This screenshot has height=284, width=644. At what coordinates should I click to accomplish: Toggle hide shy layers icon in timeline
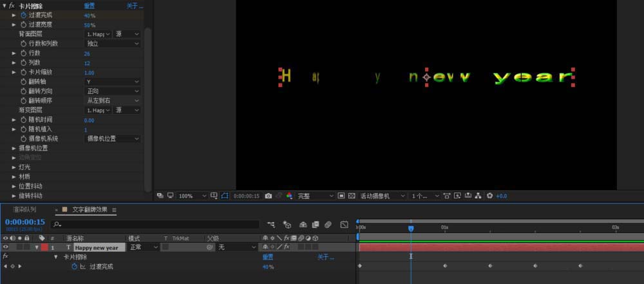(x=303, y=224)
